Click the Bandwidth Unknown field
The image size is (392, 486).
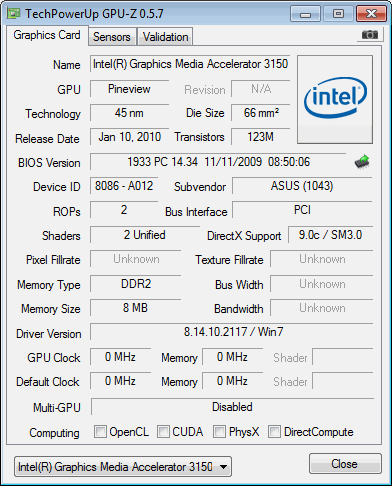(x=322, y=308)
